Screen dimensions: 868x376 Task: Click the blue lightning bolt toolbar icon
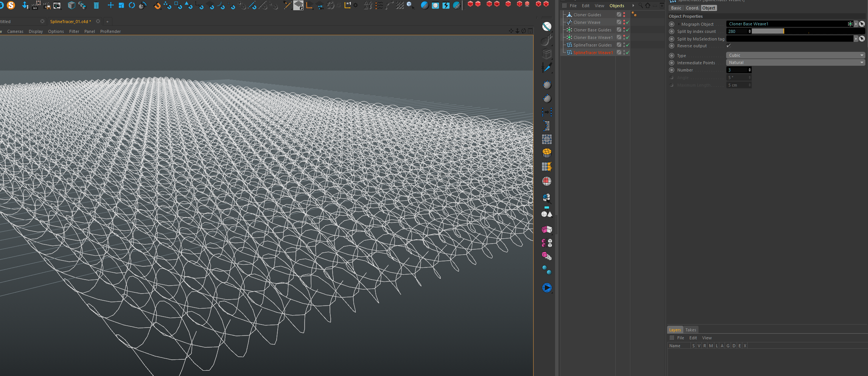pyautogui.click(x=446, y=5)
